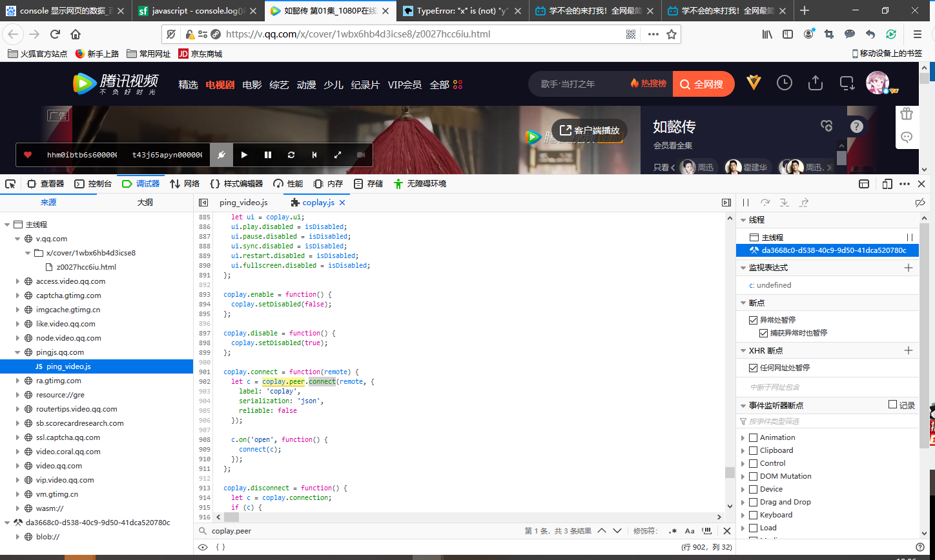Collapse the 断点 section

pyautogui.click(x=743, y=303)
